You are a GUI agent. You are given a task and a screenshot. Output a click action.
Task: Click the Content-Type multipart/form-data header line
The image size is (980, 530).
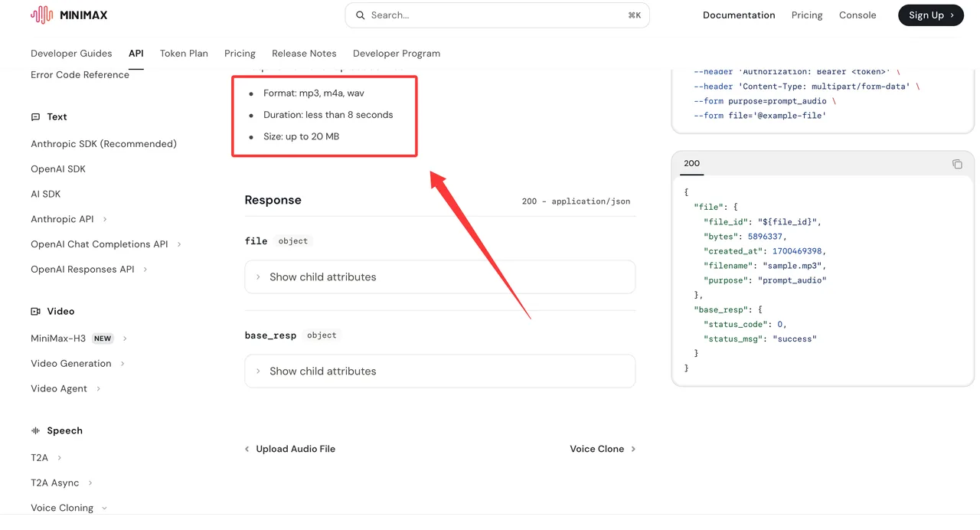click(x=807, y=87)
